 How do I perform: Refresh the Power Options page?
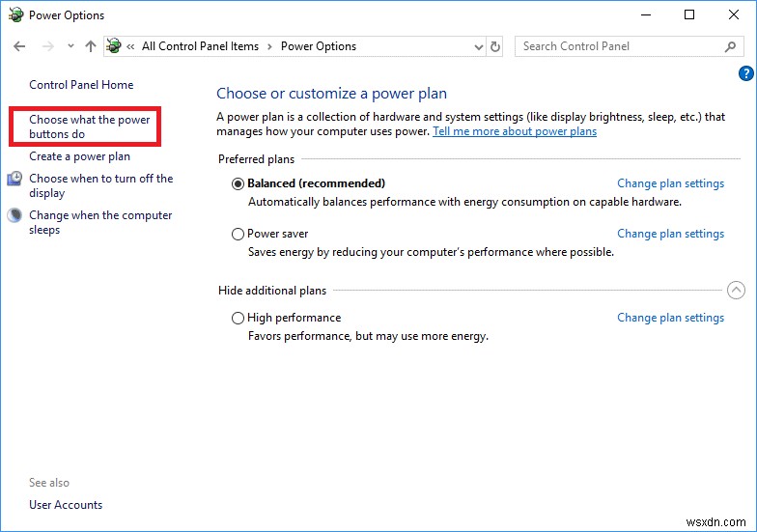click(x=494, y=46)
